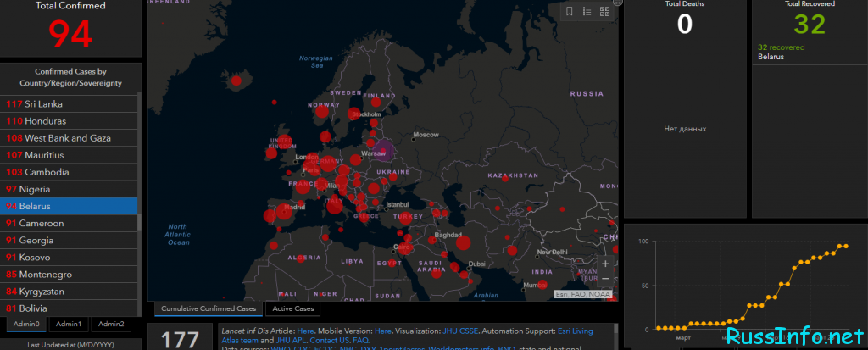This screenshot has height=350, width=868.
Task: Click the Total Deaths 0 value
Action: (x=685, y=25)
